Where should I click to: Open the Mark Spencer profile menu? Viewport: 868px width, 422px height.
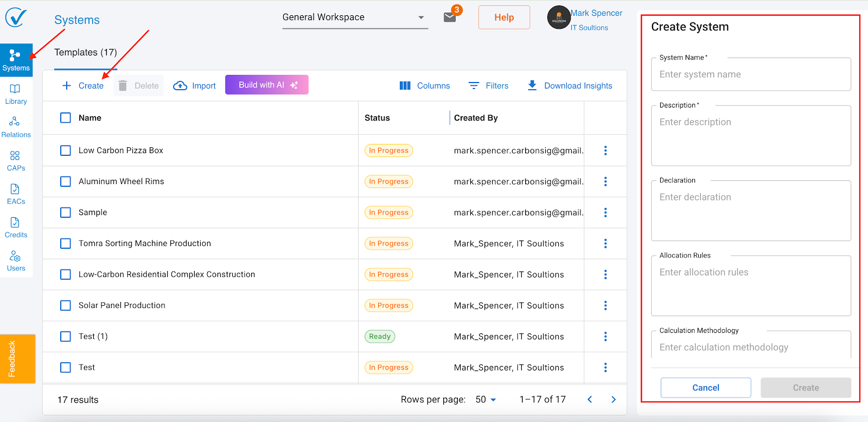585,20
